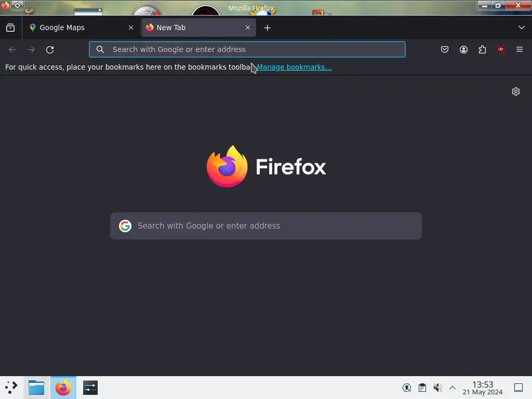Go back one page
The image size is (532, 399).
[12, 49]
